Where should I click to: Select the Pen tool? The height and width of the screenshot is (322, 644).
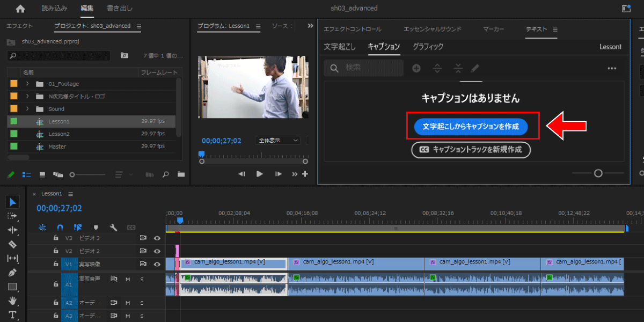coord(13,273)
